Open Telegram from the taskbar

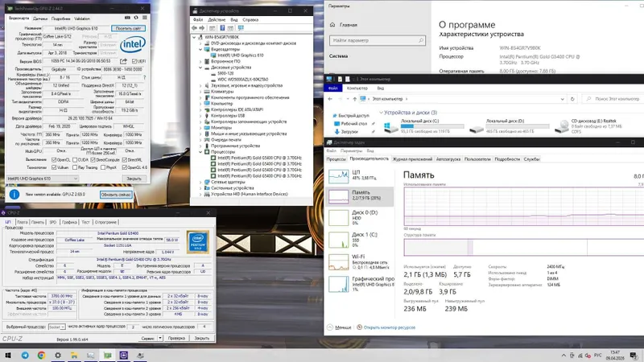[x=25, y=355]
